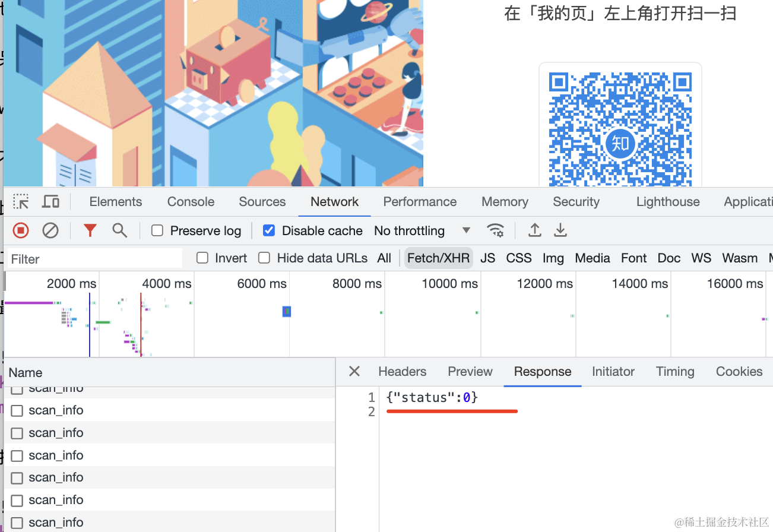Select the Img resource type filter
The width and height of the screenshot is (773, 532).
point(553,258)
